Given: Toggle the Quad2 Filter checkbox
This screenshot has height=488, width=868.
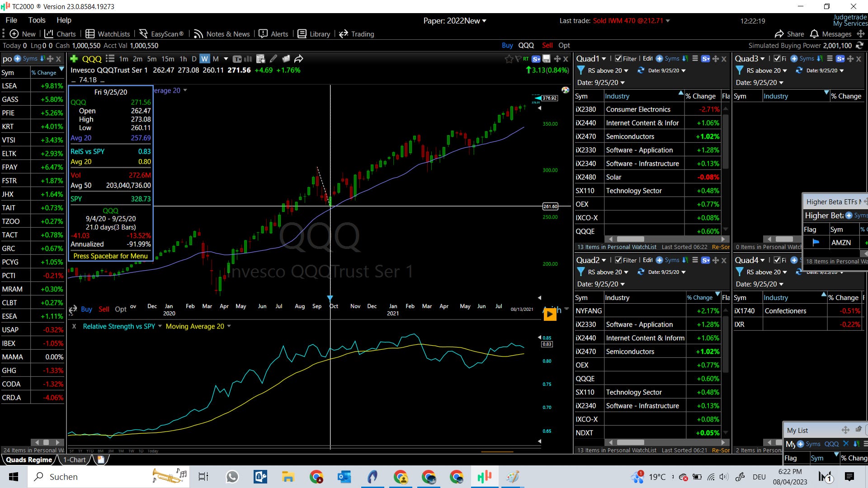Looking at the screenshot, I should pyautogui.click(x=618, y=260).
